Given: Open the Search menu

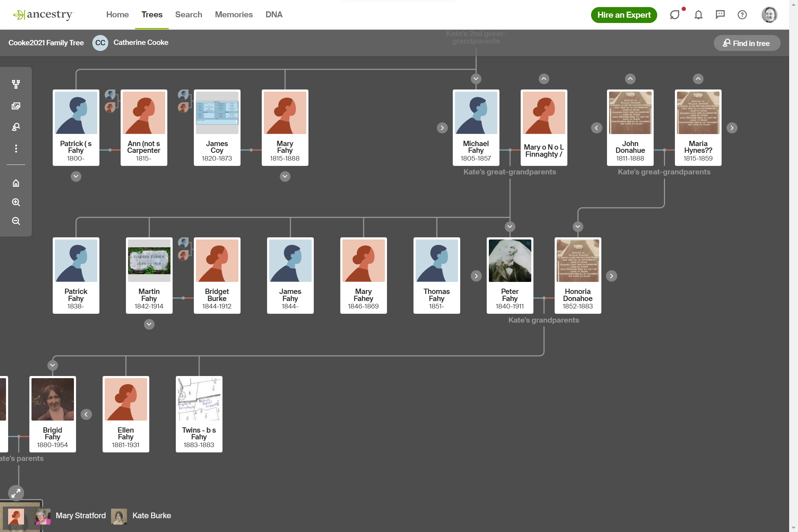Looking at the screenshot, I should (x=189, y=15).
